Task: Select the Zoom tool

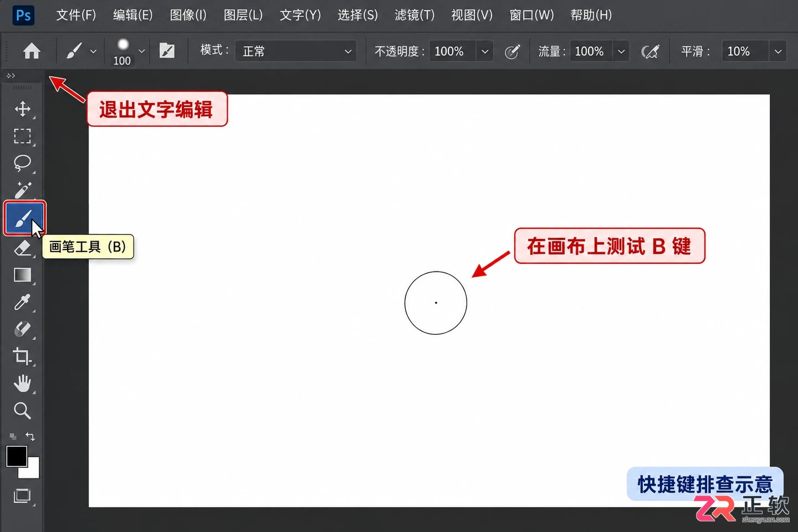Action: tap(22, 411)
